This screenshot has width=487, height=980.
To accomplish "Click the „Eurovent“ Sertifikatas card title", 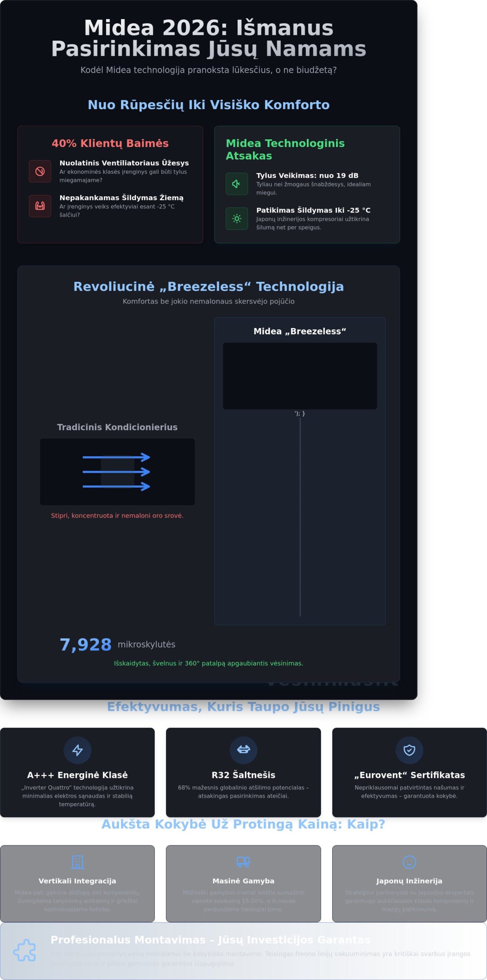I will pos(409,775).
